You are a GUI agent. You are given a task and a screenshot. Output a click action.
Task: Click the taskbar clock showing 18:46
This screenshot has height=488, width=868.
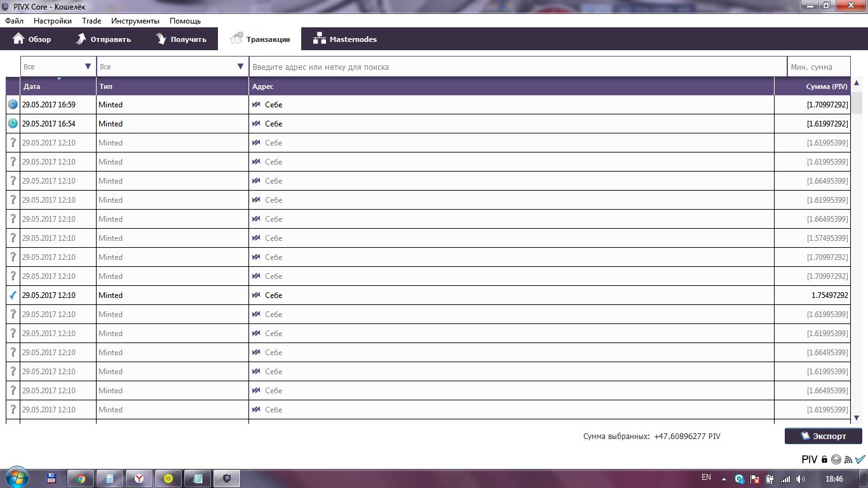point(834,478)
